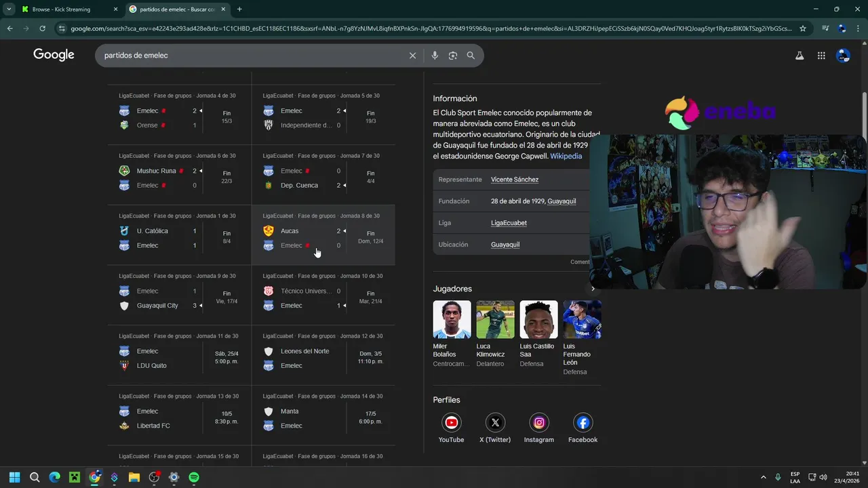Start voice search with the microphone icon

435,56
